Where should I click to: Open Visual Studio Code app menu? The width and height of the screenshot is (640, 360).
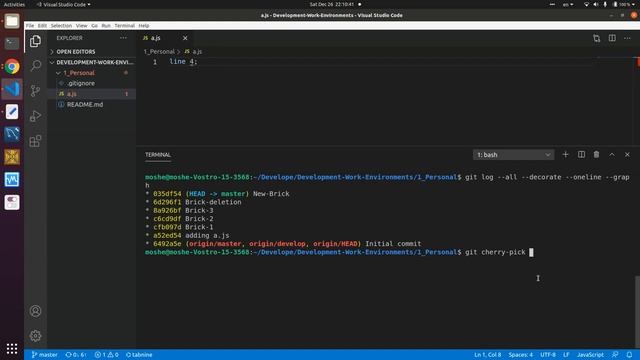pos(63,4)
